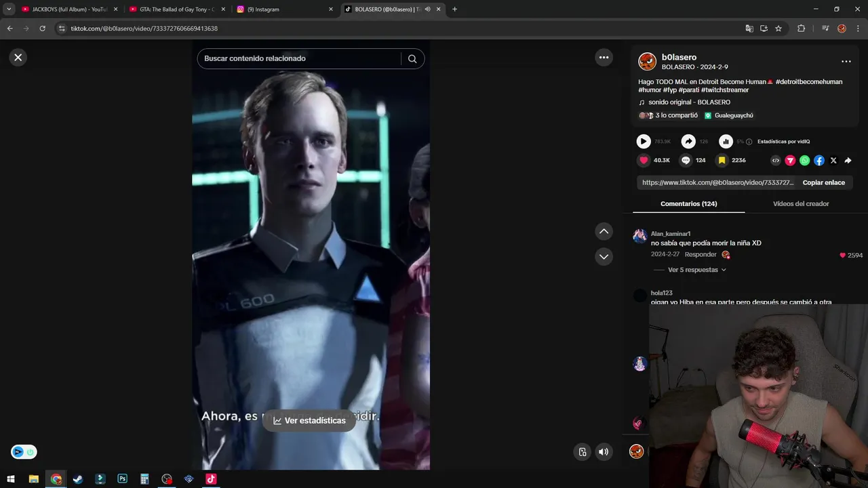Open the translate page icon
Image resolution: width=868 pixels, height=488 pixels.
pyautogui.click(x=749, y=28)
